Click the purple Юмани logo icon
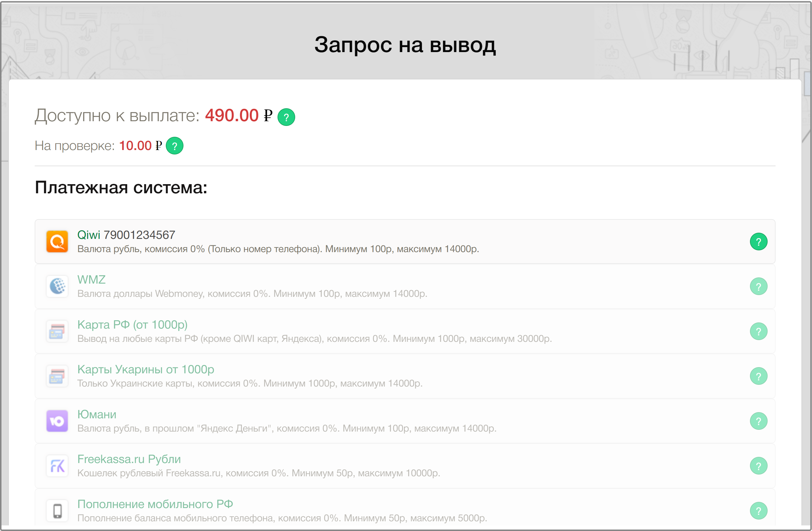The height and width of the screenshot is (531, 812). (57, 421)
